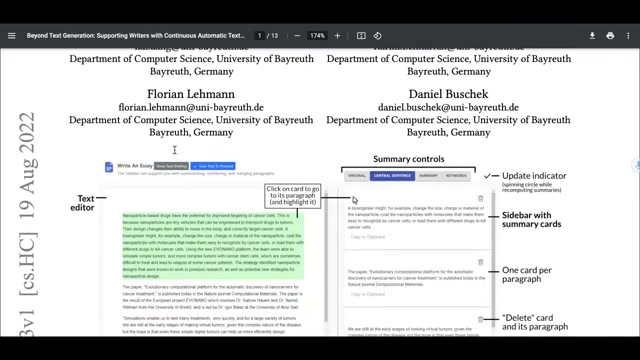
Task: Download the PDF file
Action: click(x=592, y=36)
